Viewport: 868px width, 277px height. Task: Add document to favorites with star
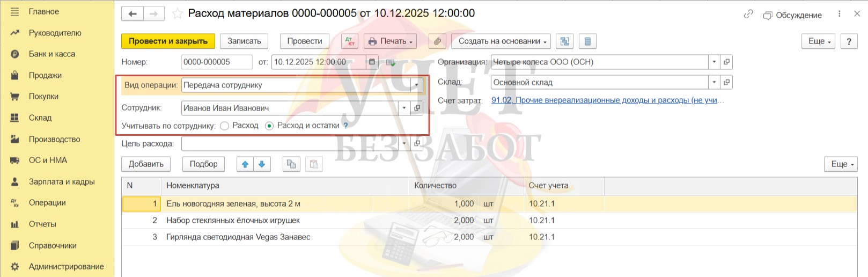click(x=177, y=14)
